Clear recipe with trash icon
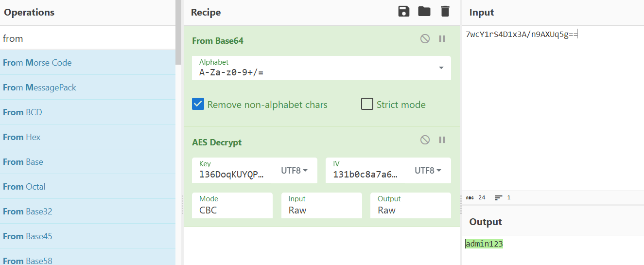Viewport: 644px width, 265px height. point(445,12)
